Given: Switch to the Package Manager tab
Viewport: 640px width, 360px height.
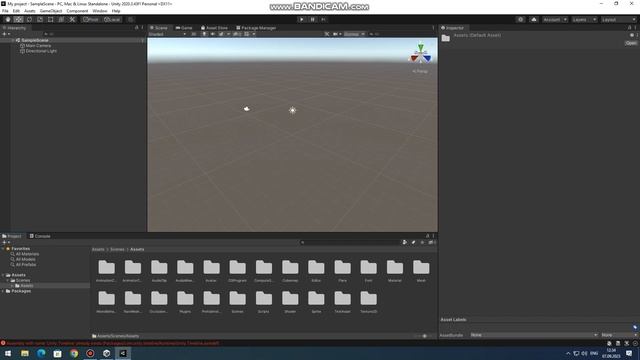Looking at the screenshot, I should [x=256, y=28].
